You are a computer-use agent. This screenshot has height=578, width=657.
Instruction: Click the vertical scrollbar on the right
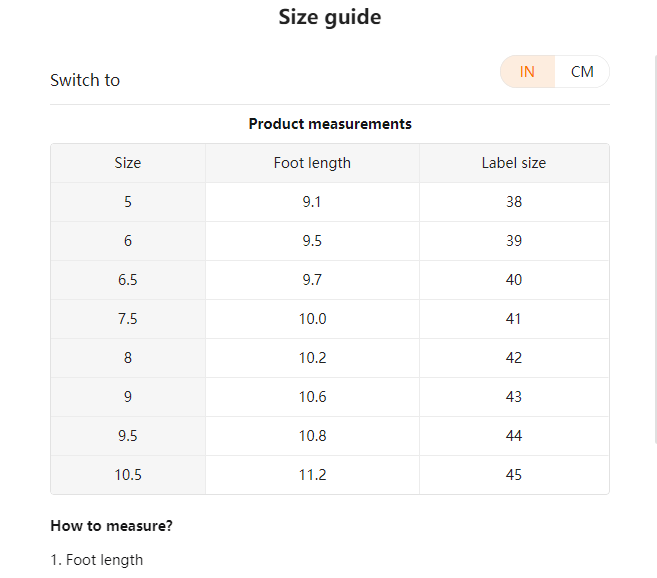(653, 250)
